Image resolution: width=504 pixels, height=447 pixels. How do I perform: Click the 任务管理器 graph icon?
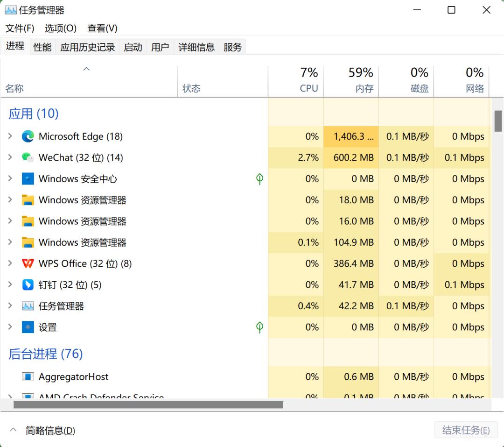(28, 306)
